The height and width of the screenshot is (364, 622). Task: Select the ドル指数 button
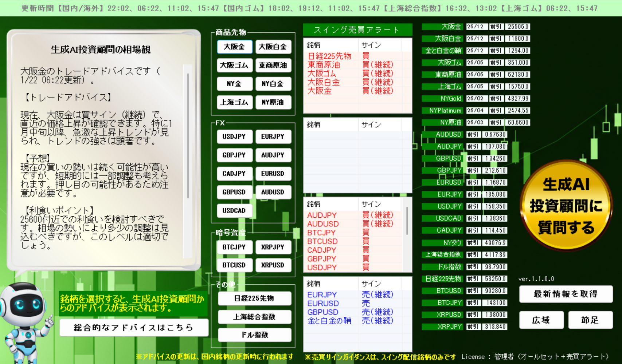click(x=254, y=335)
